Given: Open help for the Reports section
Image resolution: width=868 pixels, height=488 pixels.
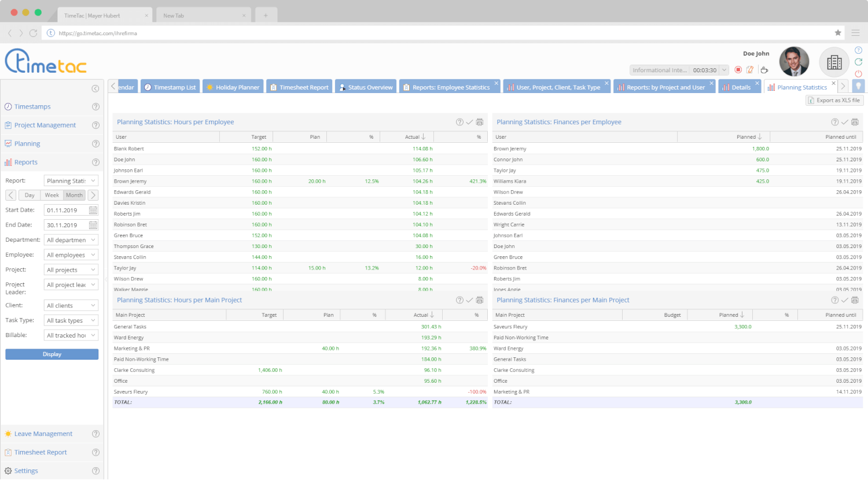Looking at the screenshot, I should (x=95, y=162).
